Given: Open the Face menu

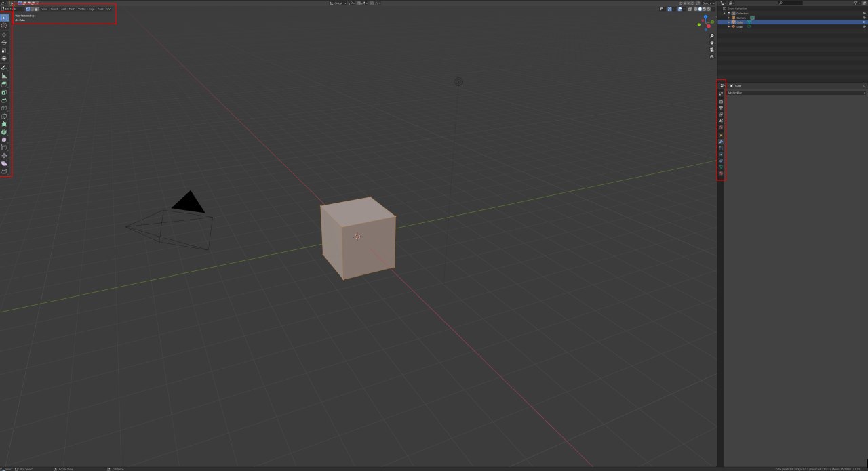Looking at the screenshot, I should coord(101,9).
